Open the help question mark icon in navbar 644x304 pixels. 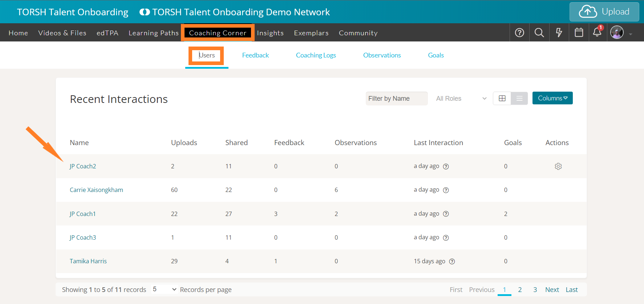tap(519, 33)
